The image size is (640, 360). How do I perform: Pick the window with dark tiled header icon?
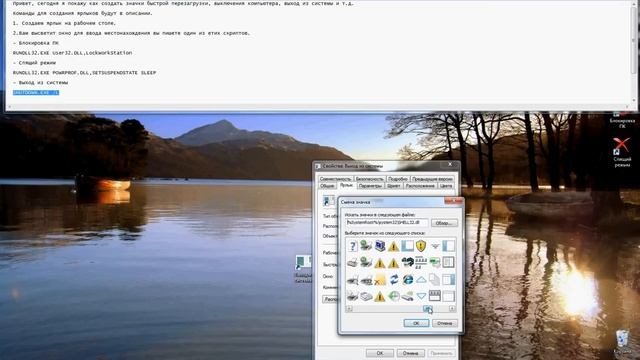click(x=435, y=296)
